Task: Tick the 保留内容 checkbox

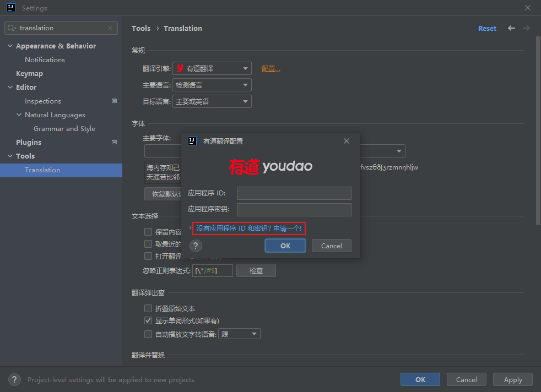Action: pyautogui.click(x=148, y=232)
